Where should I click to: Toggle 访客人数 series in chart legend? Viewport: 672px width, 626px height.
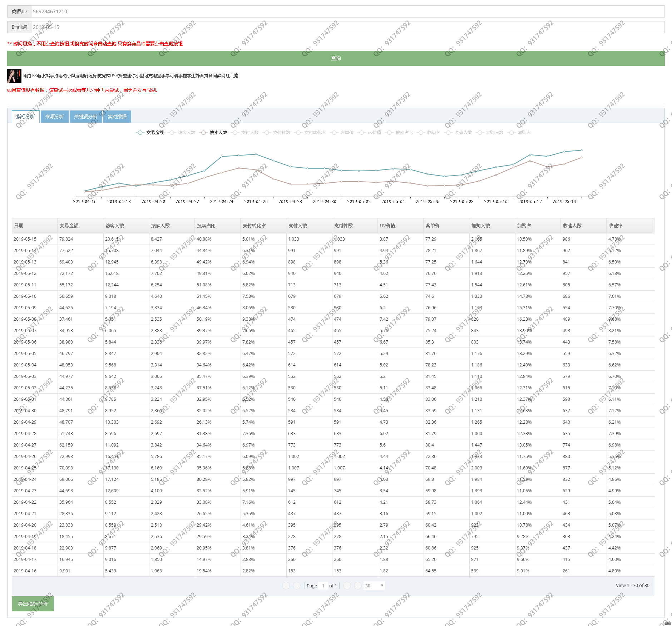pyautogui.click(x=182, y=133)
